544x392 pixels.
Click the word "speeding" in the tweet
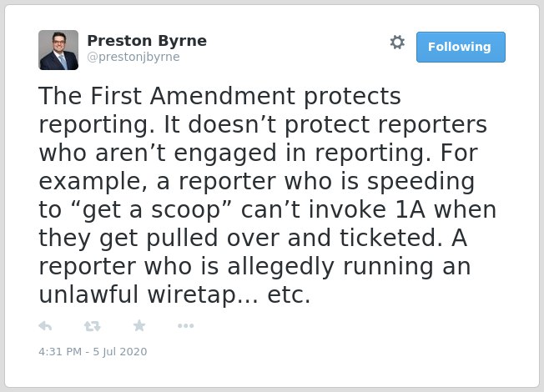click(x=421, y=182)
